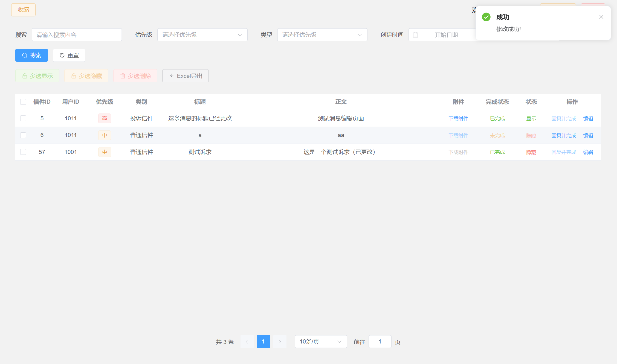Click the green success checkmark icon
617x364 pixels.
(x=486, y=17)
